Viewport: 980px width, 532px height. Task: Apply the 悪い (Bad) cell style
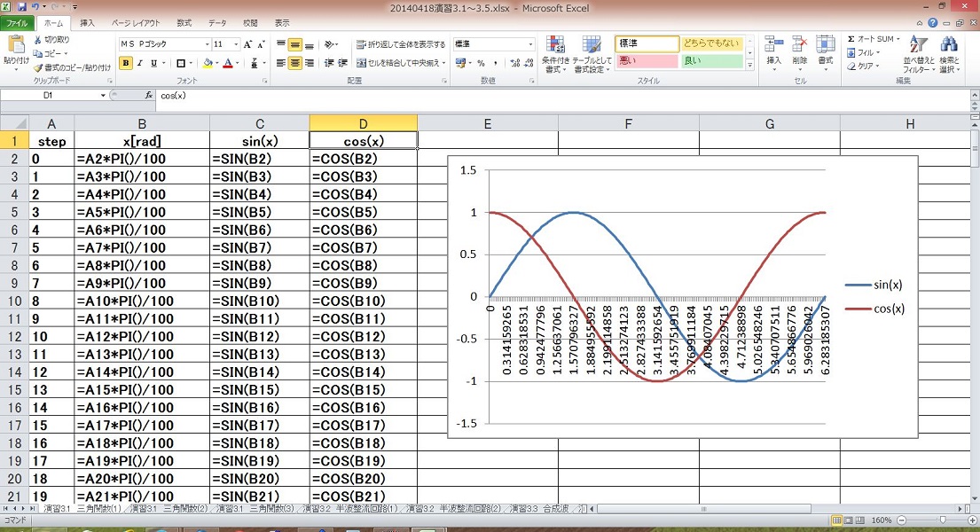(647, 61)
